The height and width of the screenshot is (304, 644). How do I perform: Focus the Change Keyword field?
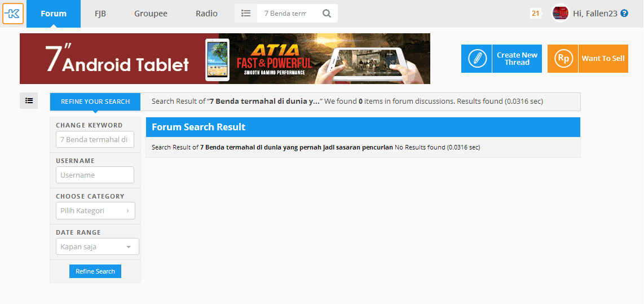click(x=95, y=139)
